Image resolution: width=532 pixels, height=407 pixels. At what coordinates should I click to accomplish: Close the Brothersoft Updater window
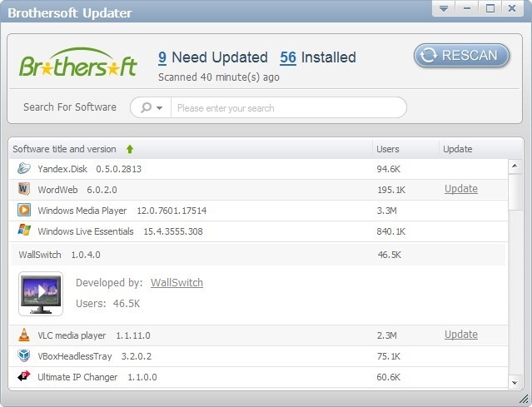512,8
